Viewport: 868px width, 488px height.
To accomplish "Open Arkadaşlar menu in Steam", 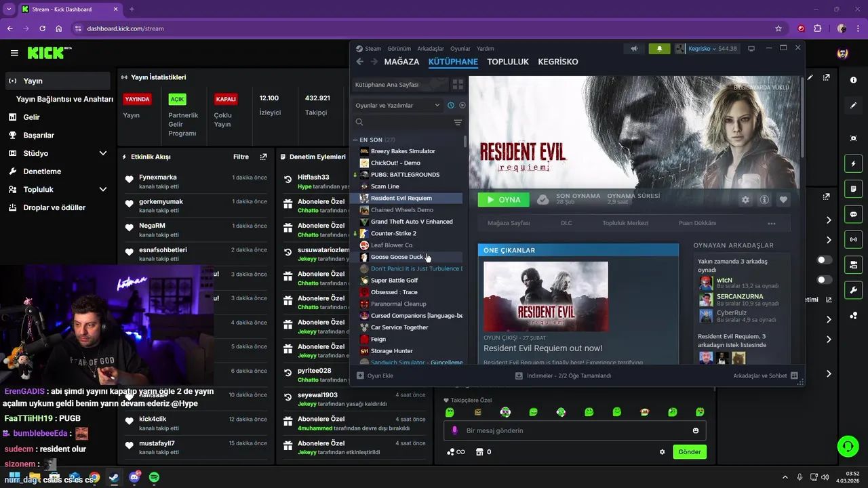I will [431, 49].
